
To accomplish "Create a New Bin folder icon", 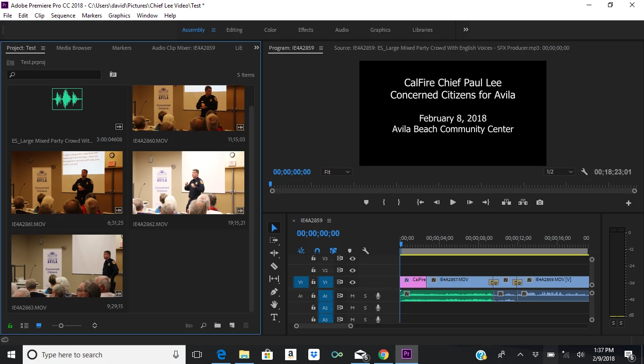I will pyautogui.click(x=217, y=326).
